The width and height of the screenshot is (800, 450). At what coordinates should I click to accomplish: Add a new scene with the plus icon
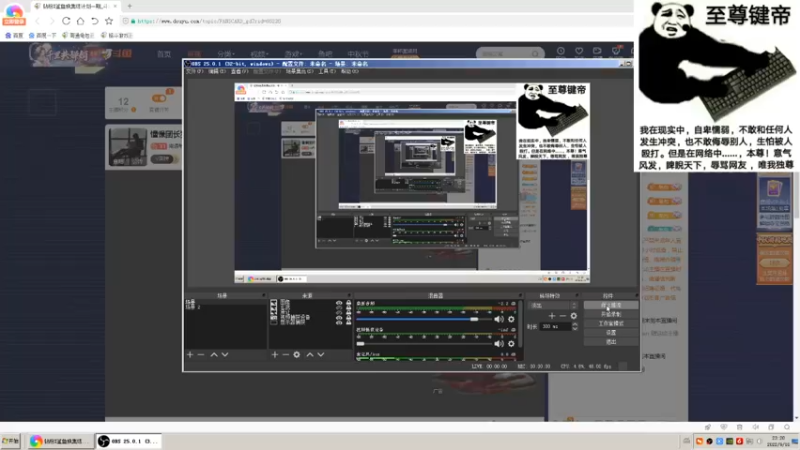tap(190, 355)
